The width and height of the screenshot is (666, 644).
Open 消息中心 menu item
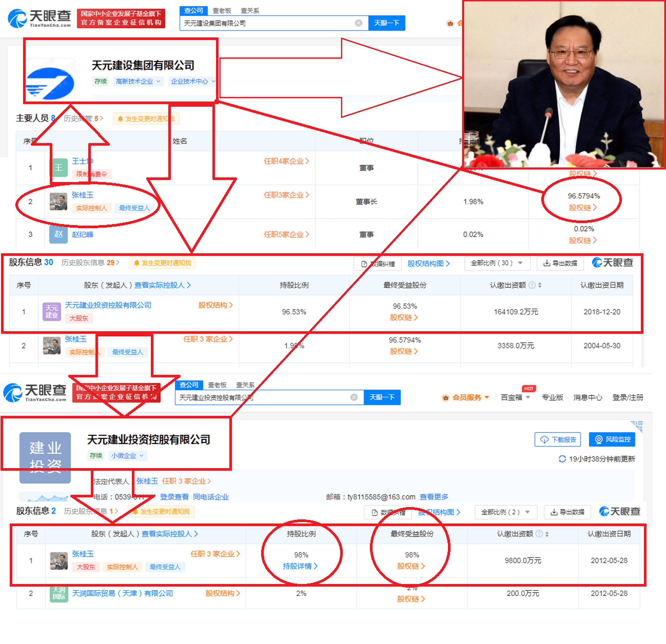(587, 397)
